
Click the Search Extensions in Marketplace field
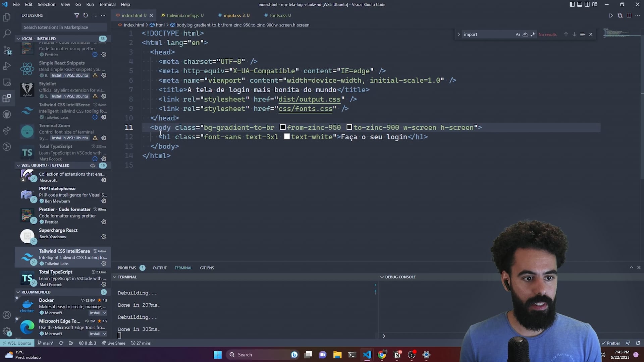pos(63,27)
